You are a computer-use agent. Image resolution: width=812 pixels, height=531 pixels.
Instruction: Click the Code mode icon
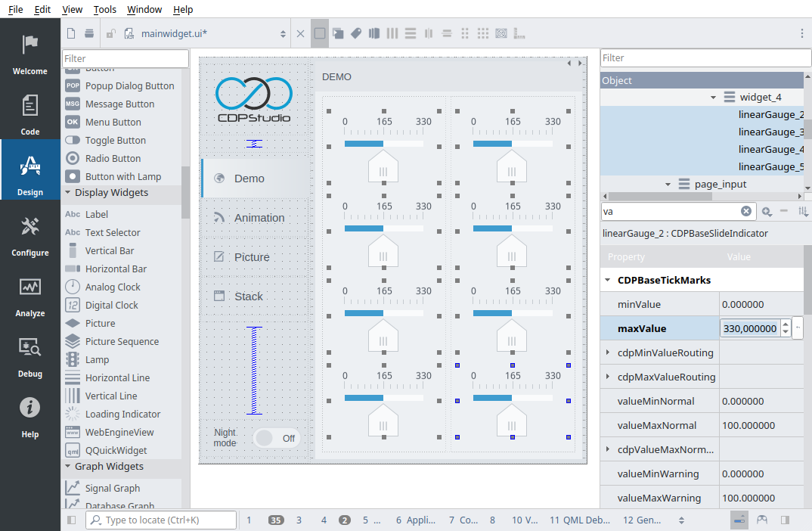(x=30, y=113)
